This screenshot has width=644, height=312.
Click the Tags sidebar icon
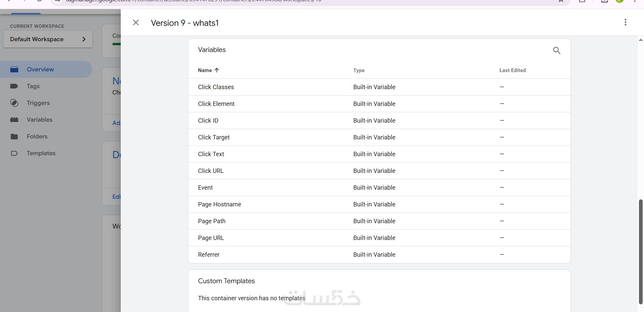(x=14, y=86)
